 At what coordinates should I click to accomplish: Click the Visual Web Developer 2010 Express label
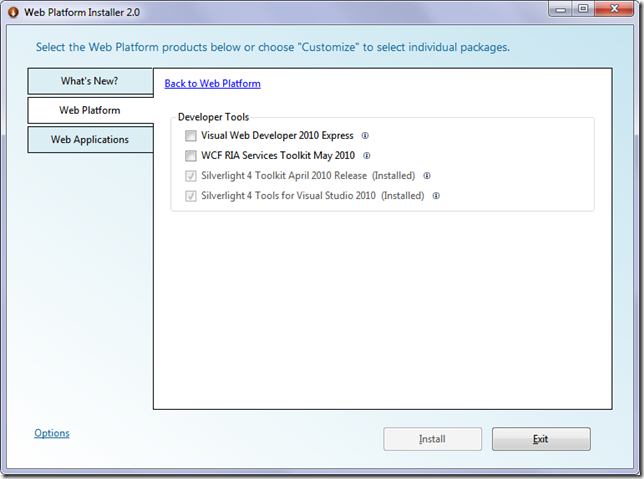point(277,136)
